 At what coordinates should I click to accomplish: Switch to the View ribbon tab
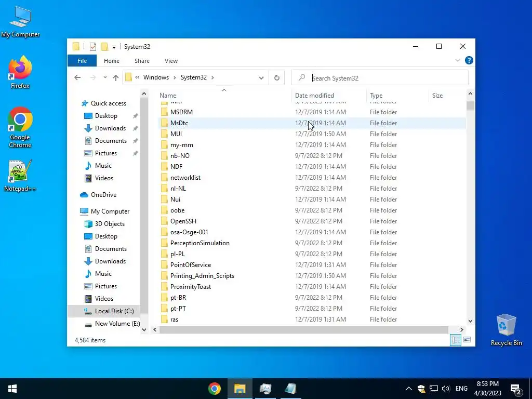pos(171,61)
